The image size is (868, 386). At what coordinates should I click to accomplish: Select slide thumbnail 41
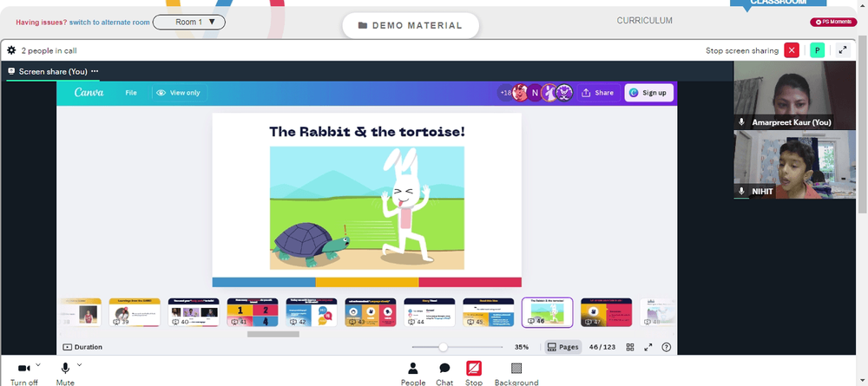coord(253,312)
